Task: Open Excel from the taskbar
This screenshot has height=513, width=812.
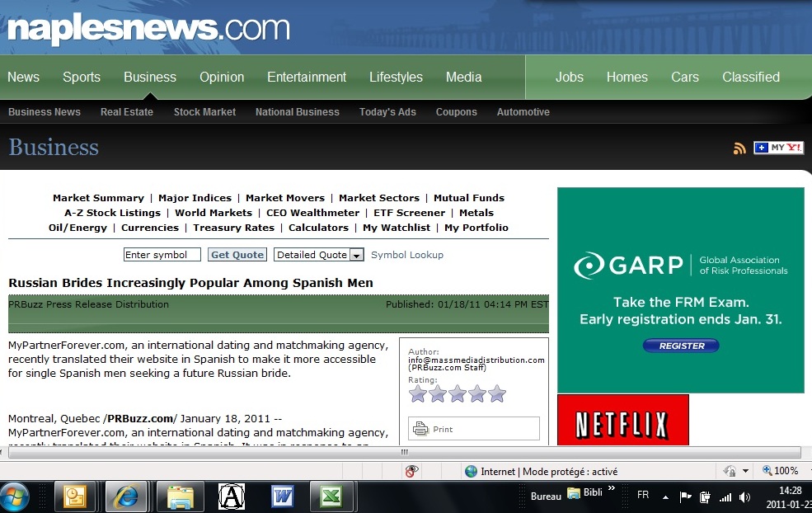Action: pos(331,497)
